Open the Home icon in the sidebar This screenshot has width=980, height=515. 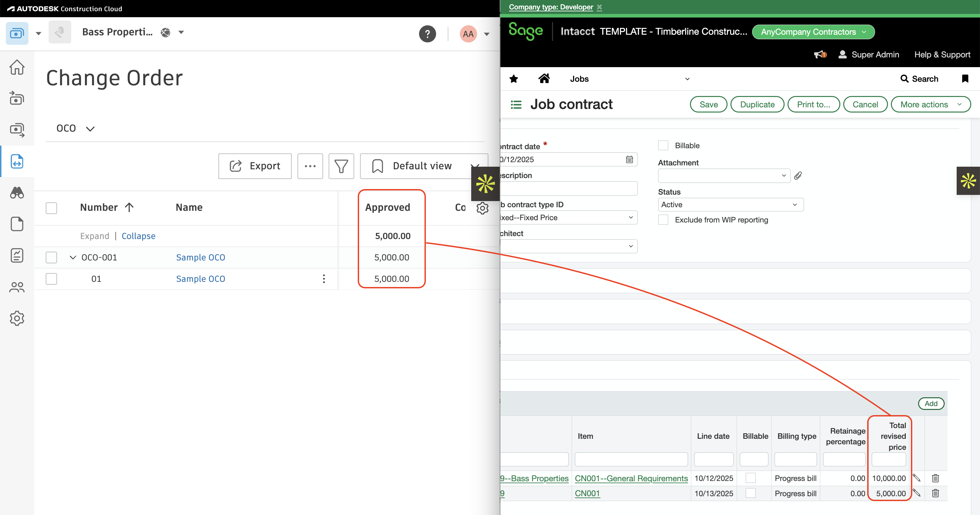[17, 67]
